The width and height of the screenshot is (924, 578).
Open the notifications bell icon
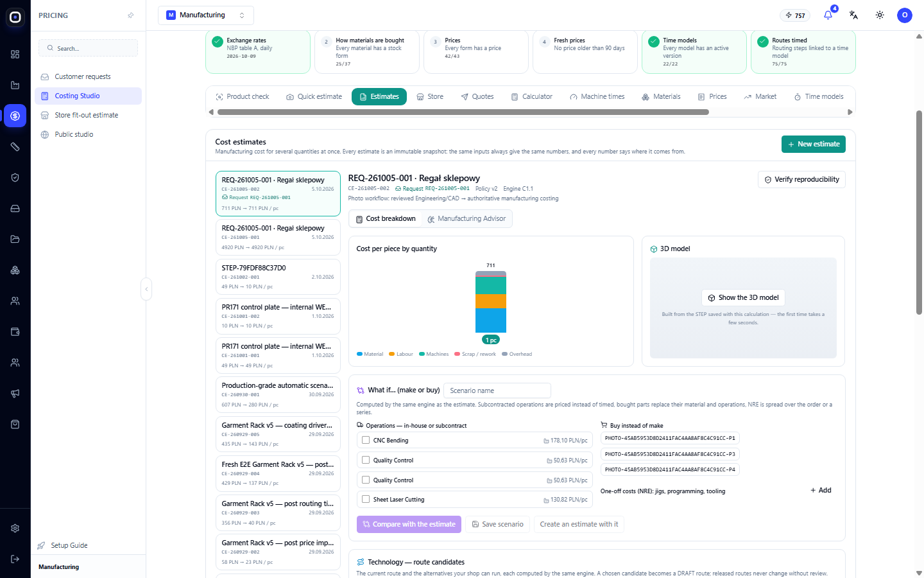pyautogui.click(x=828, y=15)
